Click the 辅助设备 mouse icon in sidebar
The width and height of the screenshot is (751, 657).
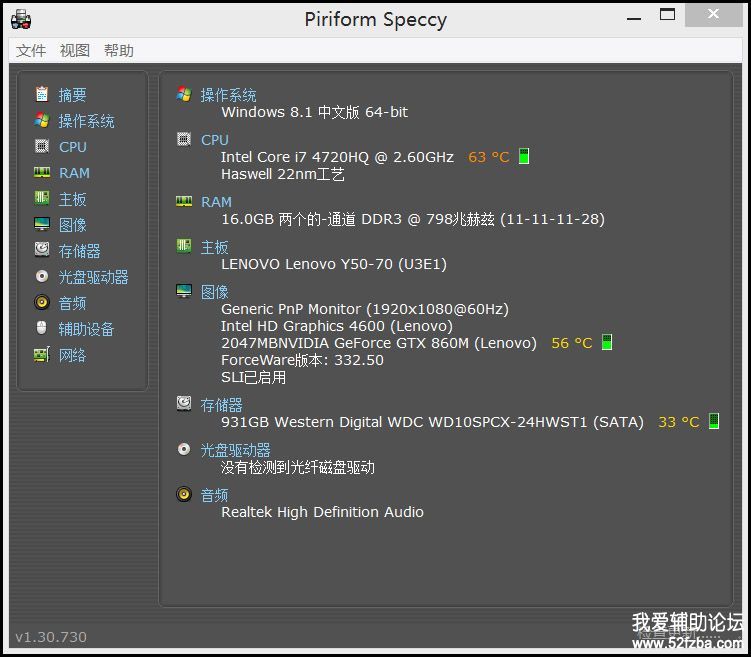tap(42, 328)
